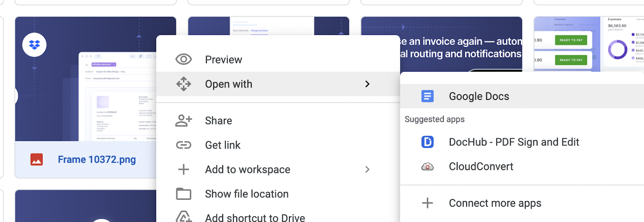Select the Open with menu entry
This screenshot has width=644, height=222.
pyautogui.click(x=278, y=84)
